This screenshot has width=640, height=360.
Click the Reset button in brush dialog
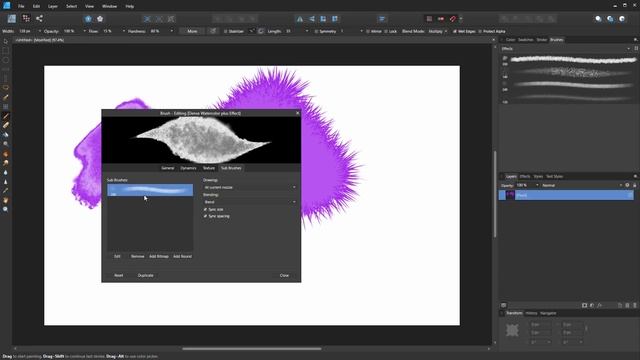coord(118,276)
